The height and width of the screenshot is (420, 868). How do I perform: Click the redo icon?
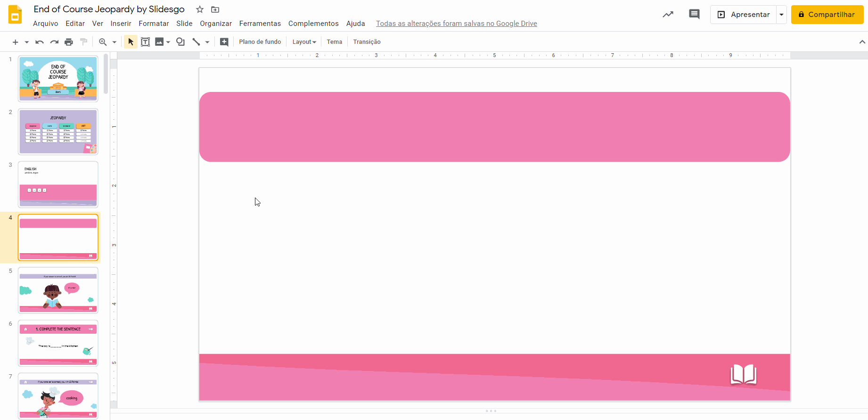pos(54,42)
